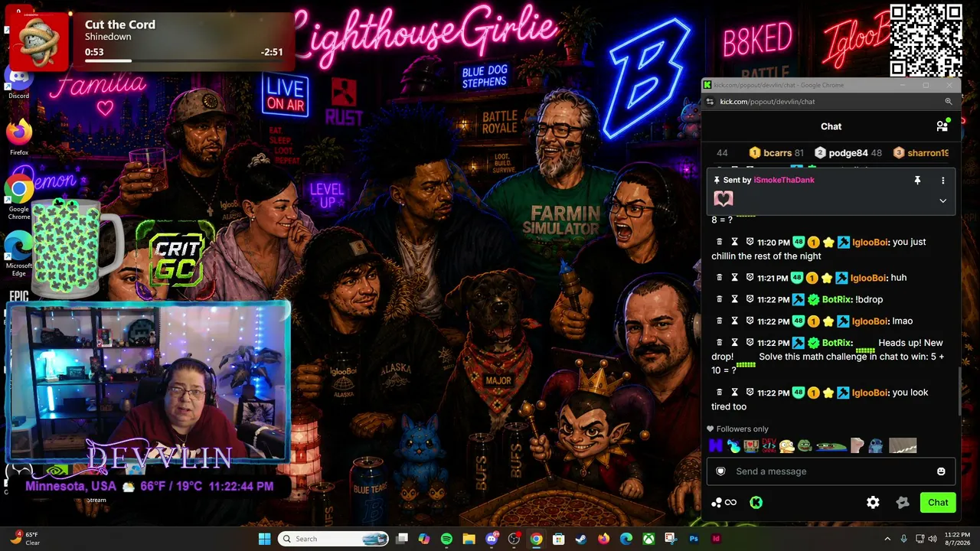Delete IglooBoi's 'lmao' message
The height and width of the screenshot is (551, 980).
tap(719, 321)
